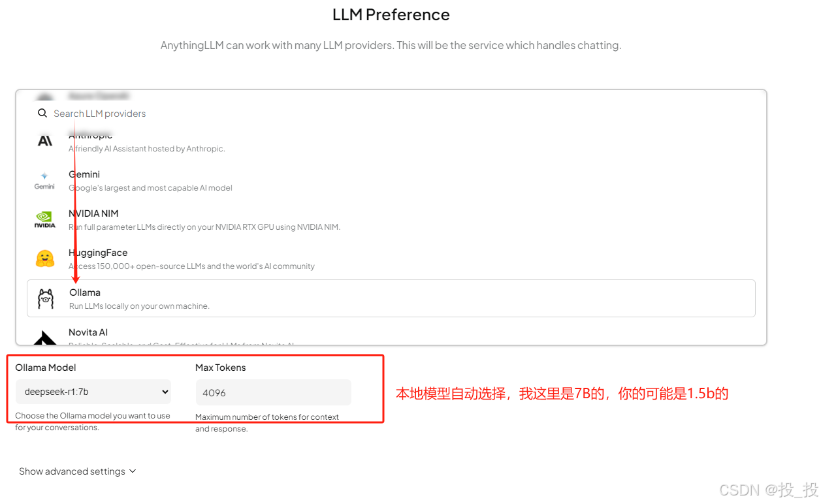
Task: Click the HuggingFace emoji logo icon
Action: (x=45, y=259)
